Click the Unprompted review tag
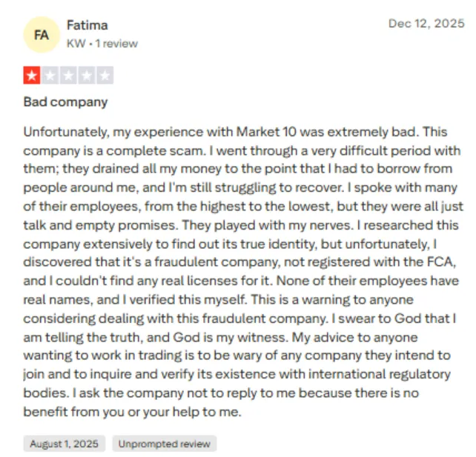Image resolution: width=476 pixels, height=457 pixels. point(165,444)
